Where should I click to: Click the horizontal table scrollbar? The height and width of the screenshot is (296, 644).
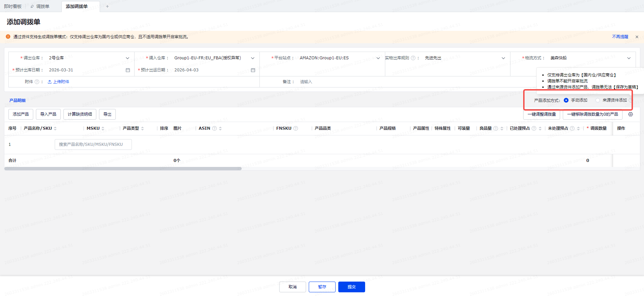123,169
